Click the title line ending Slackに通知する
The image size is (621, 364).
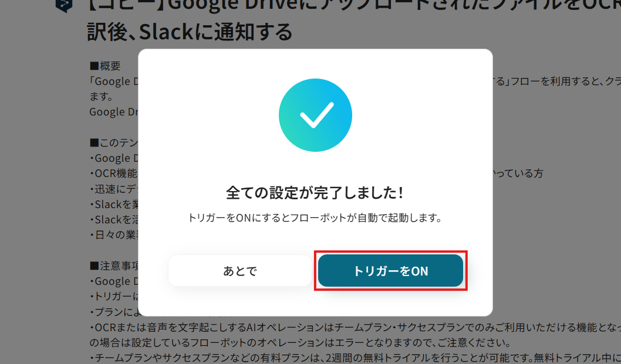(190, 32)
